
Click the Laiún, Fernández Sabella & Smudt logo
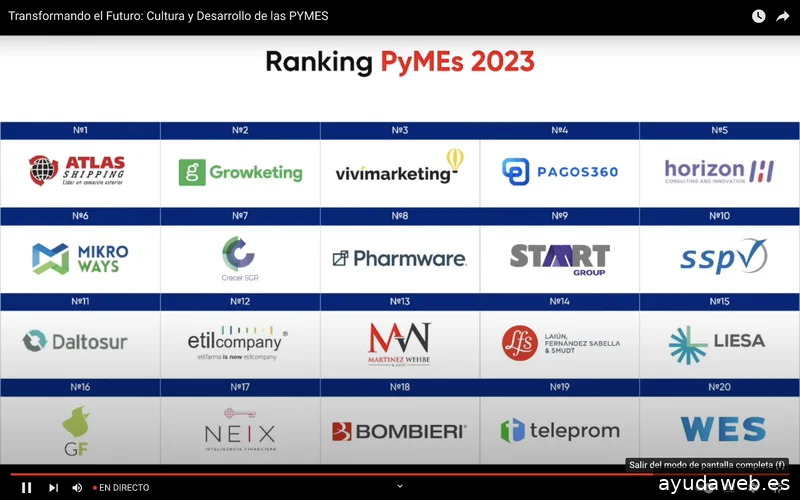[561, 343]
